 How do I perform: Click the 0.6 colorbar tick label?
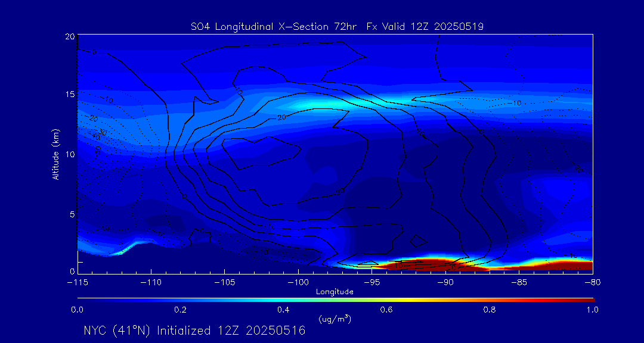point(386,310)
